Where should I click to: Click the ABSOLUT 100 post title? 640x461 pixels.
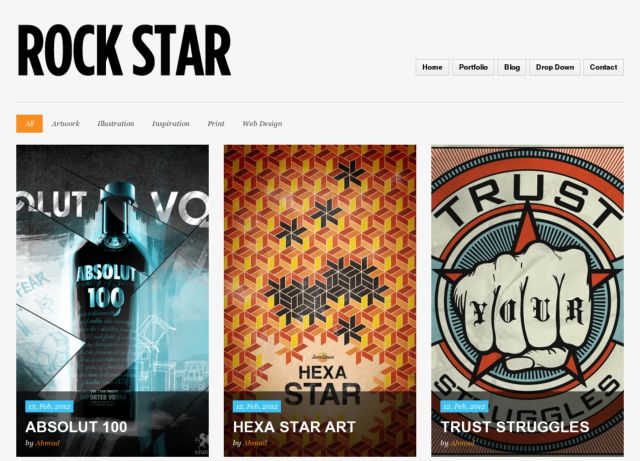tap(76, 427)
